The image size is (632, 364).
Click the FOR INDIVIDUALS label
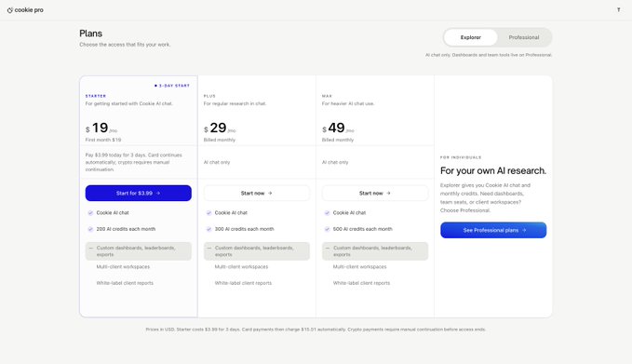(x=461, y=157)
